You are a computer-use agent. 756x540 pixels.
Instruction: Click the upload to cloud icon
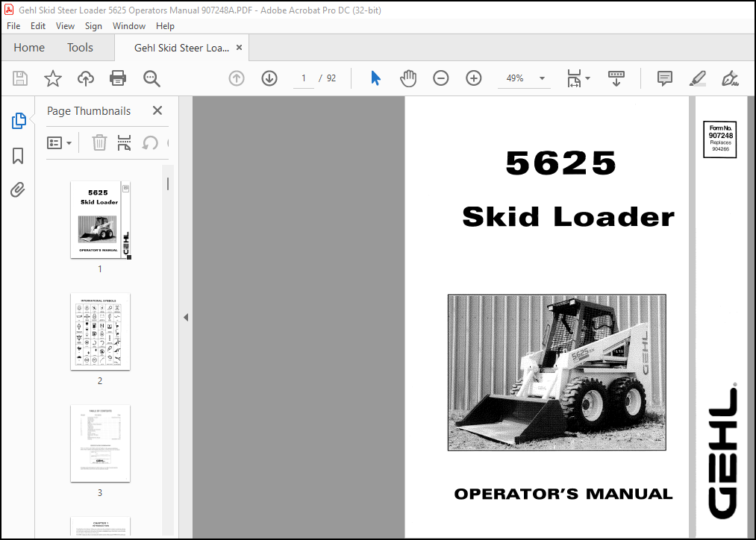pos(85,78)
